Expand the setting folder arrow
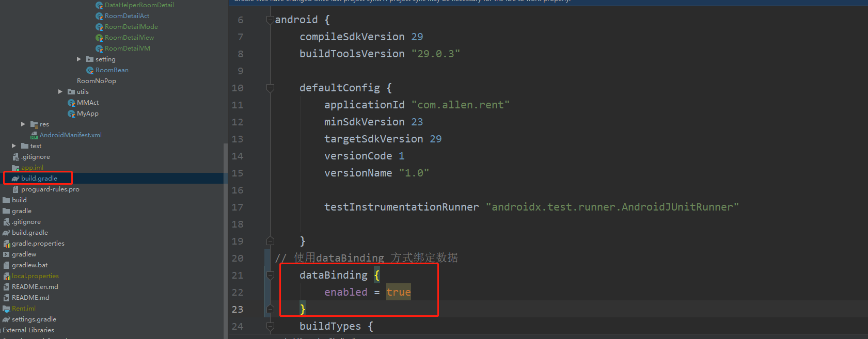This screenshot has width=868, height=339. click(79, 59)
